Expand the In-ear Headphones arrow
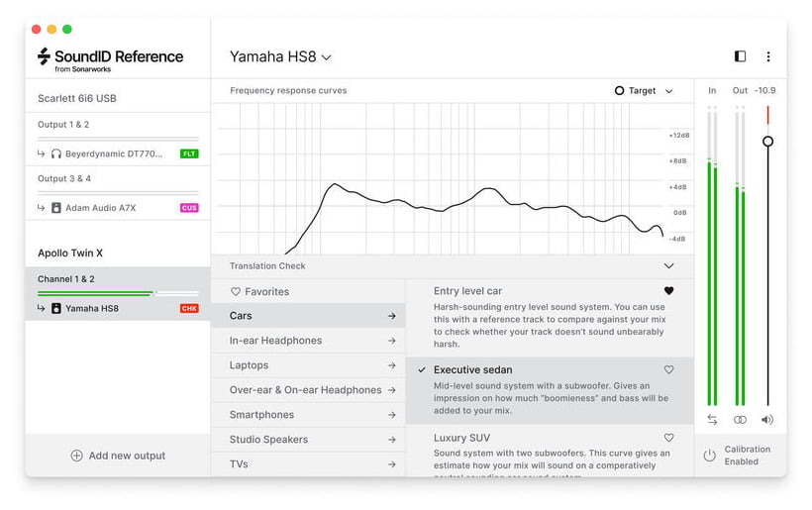 point(391,341)
